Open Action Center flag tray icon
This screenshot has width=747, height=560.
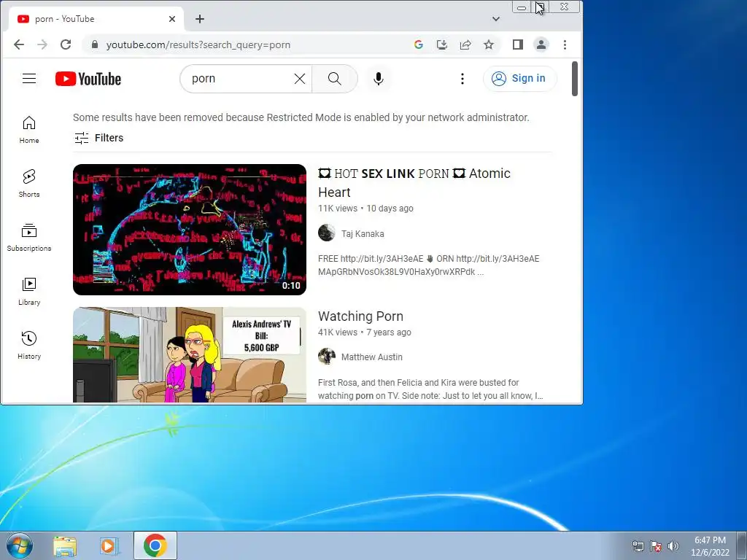click(656, 546)
